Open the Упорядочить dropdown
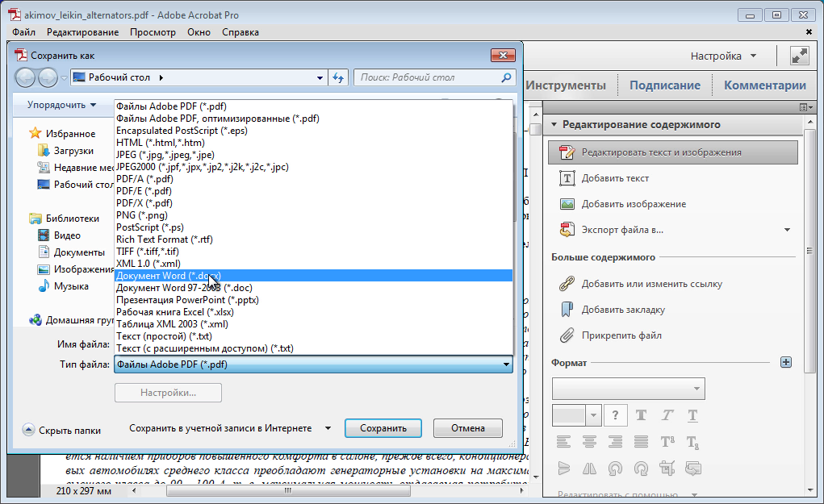Viewport: 824px width, 504px height. pos(61,105)
